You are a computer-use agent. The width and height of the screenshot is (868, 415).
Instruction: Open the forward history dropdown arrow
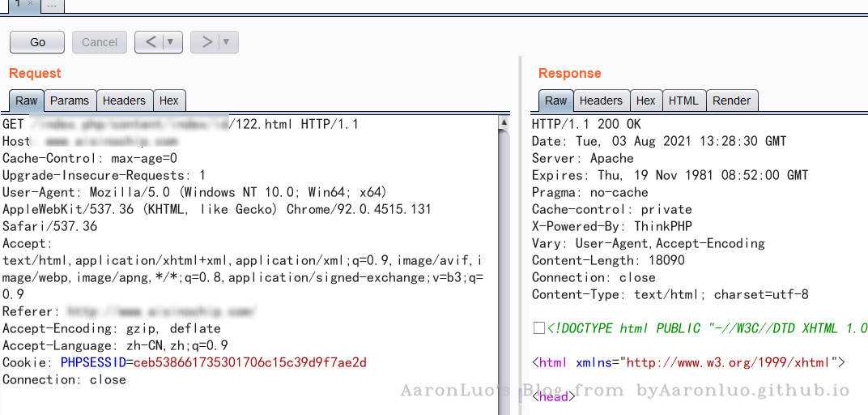click(x=227, y=42)
